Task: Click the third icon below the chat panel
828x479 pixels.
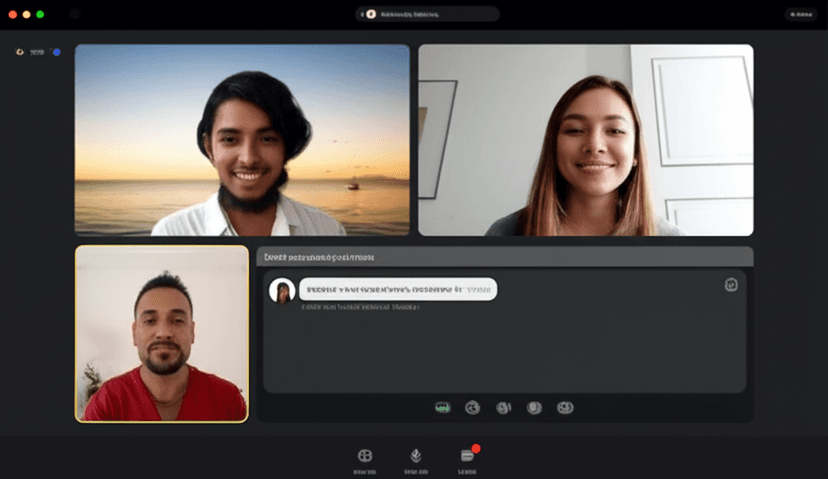Action: 504,407
